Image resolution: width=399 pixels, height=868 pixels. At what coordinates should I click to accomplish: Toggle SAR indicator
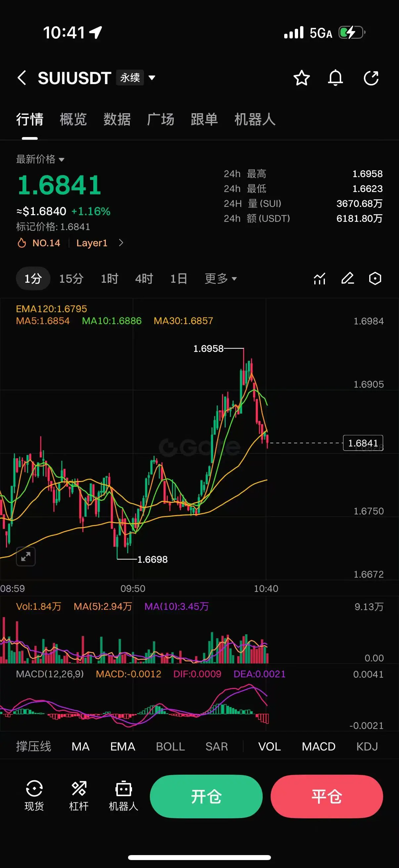pyautogui.click(x=217, y=747)
